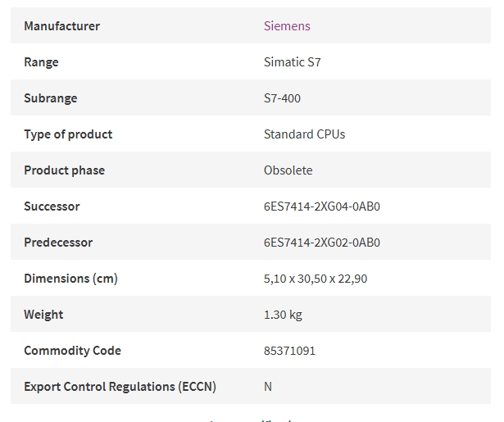
Task: Click the Successor part number 6ES7414-2XG04-0AB0
Action: coord(322,206)
